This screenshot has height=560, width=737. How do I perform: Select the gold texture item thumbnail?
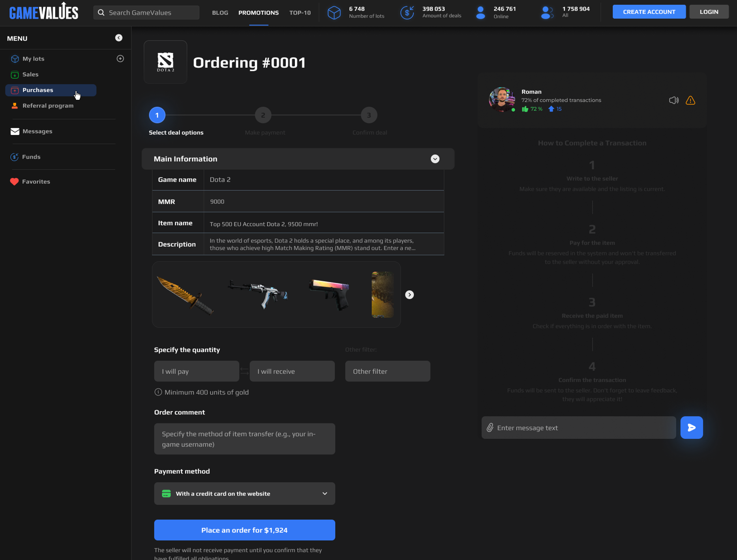383,294
